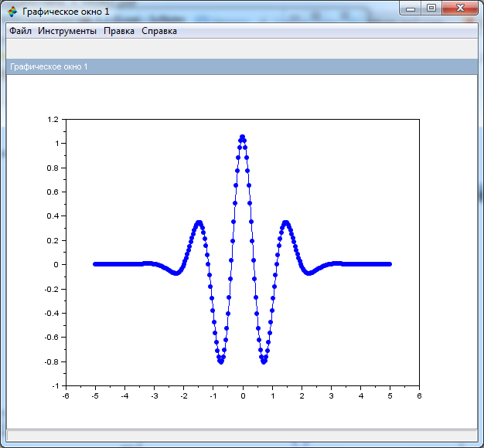Click the x-axis label 6
Screen dimensions: 484x448
coord(419,396)
